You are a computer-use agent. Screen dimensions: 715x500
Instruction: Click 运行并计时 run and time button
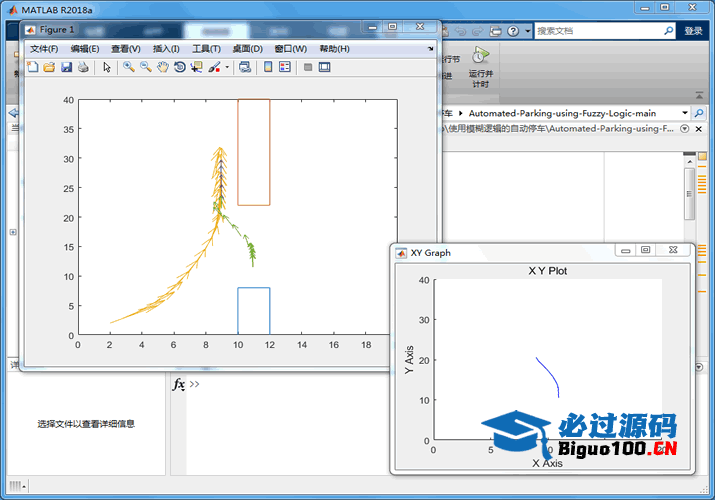point(481,67)
